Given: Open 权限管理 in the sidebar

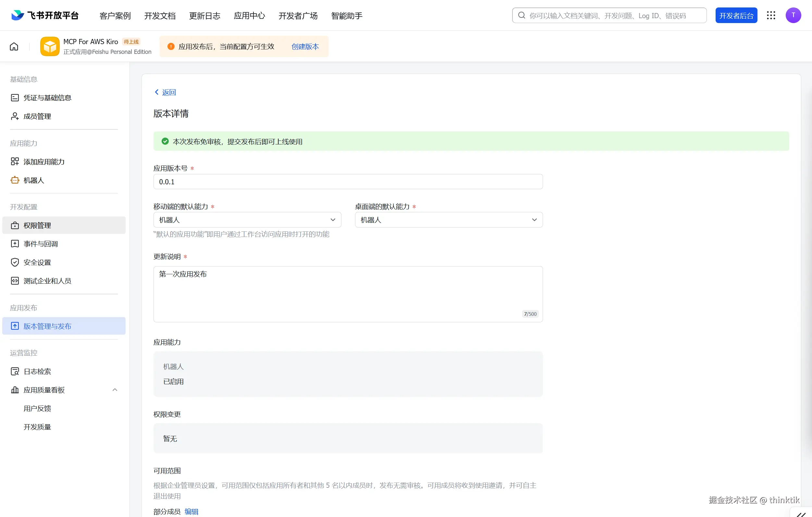Looking at the screenshot, I should (37, 225).
